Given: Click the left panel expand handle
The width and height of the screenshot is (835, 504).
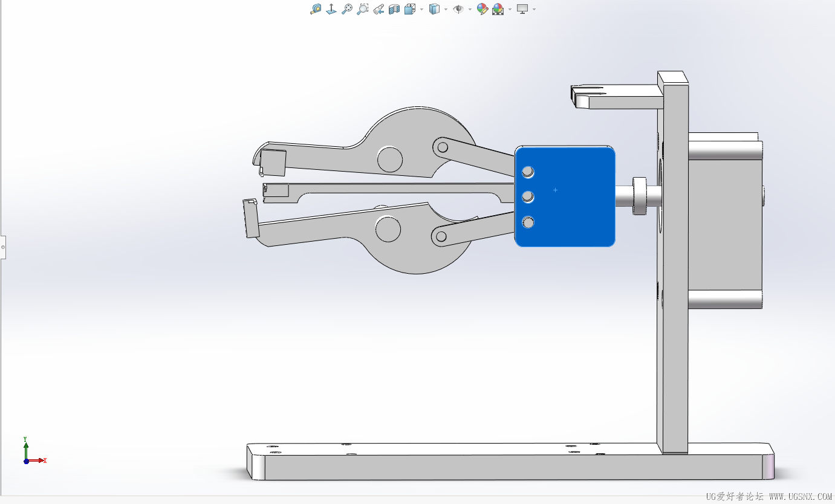Looking at the screenshot, I should coord(2,247).
